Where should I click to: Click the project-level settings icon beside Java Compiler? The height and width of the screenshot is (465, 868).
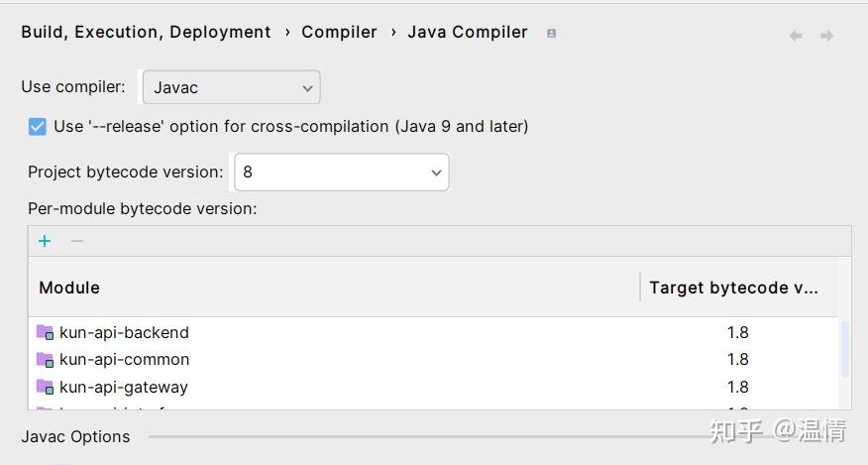coord(552,33)
